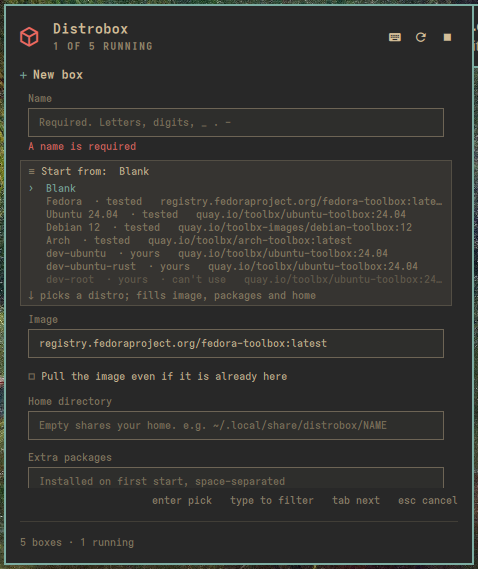Focus the Home directory input field
Image resolution: width=478 pixels, height=569 pixels.
(236, 425)
